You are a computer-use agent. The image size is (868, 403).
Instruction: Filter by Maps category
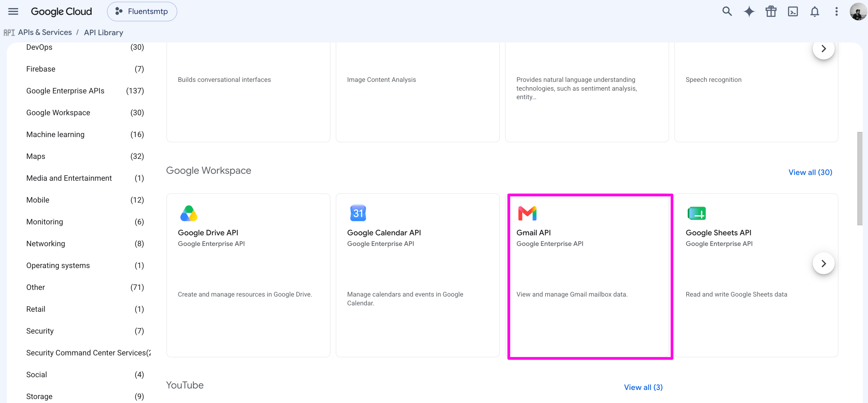pyautogui.click(x=85, y=156)
